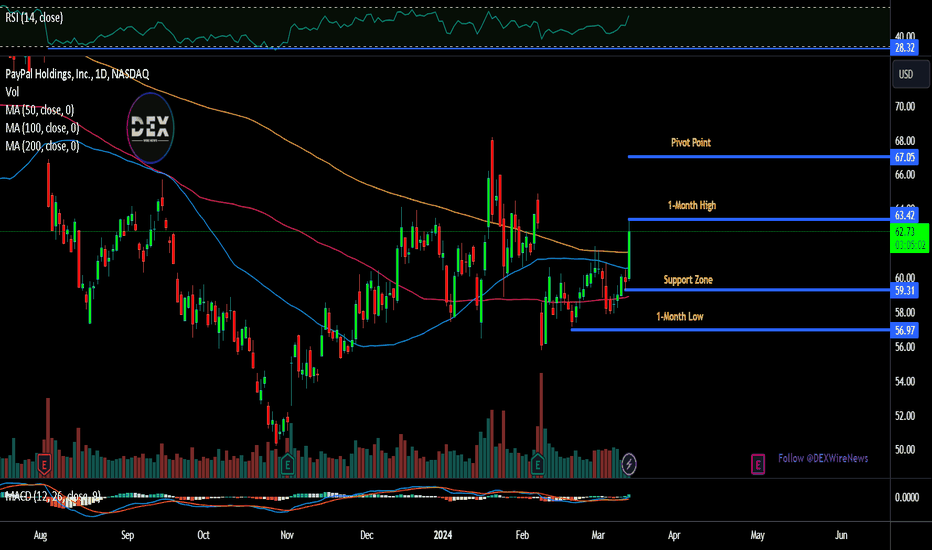Click the 1-Month High annotation text
The height and width of the screenshot is (550, 932).
[x=692, y=206]
